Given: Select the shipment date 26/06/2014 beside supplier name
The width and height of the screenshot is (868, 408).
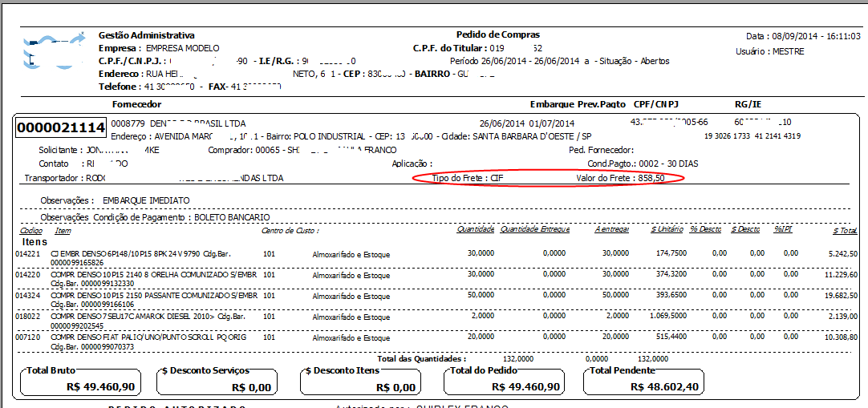Looking at the screenshot, I should coord(502,123).
